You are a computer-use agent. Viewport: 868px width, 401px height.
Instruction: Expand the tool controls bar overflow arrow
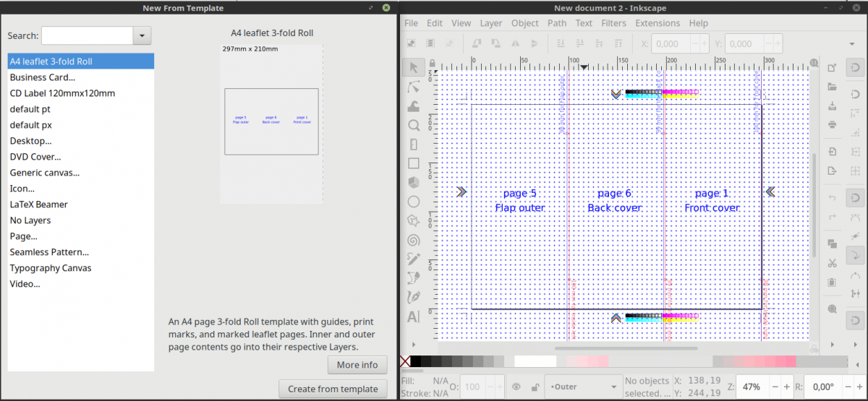(x=851, y=43)
